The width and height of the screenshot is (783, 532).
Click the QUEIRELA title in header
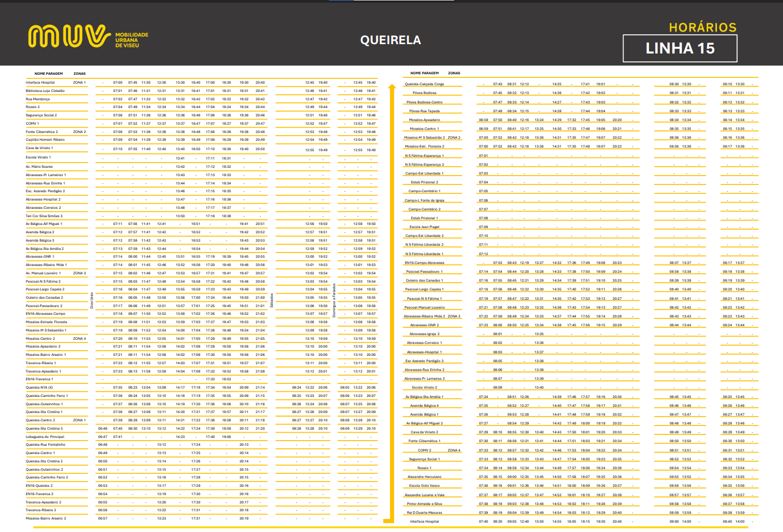(x=390, y=40)
